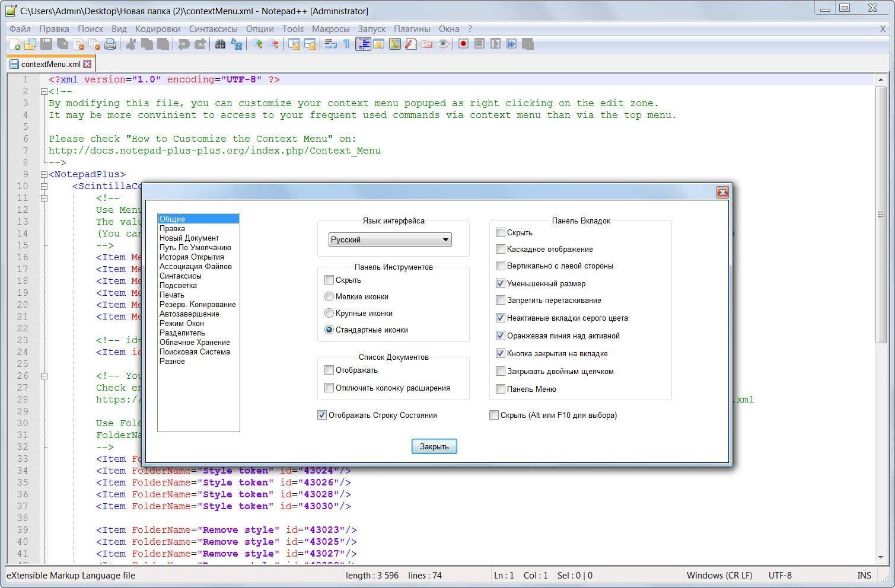Click the Zoom In magnifier icon
895x588 pixels.
click(257, 44)
